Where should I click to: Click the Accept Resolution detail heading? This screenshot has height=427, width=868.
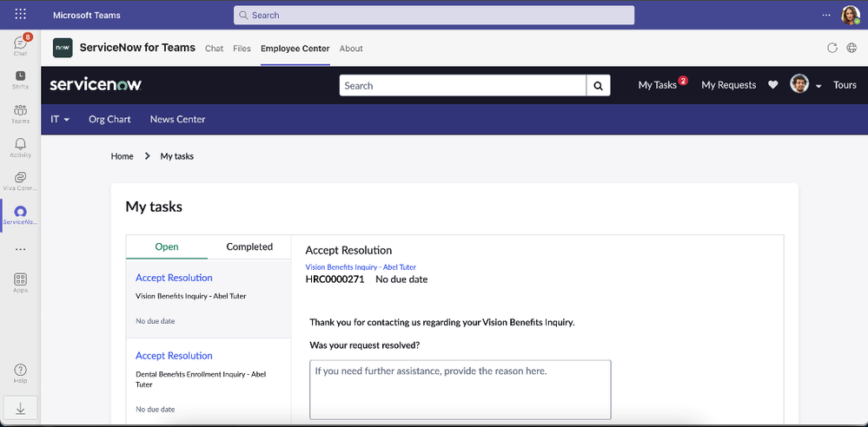(348, 251)
